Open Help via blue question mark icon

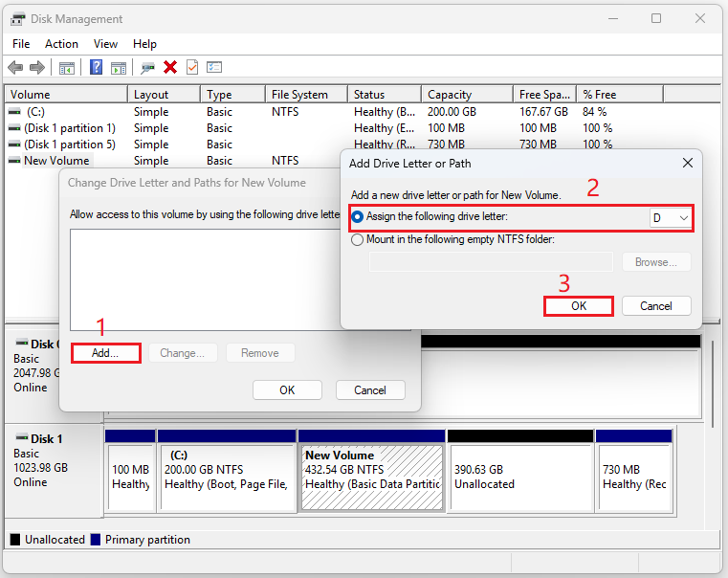pyautogui.click(x=96, y=68)
